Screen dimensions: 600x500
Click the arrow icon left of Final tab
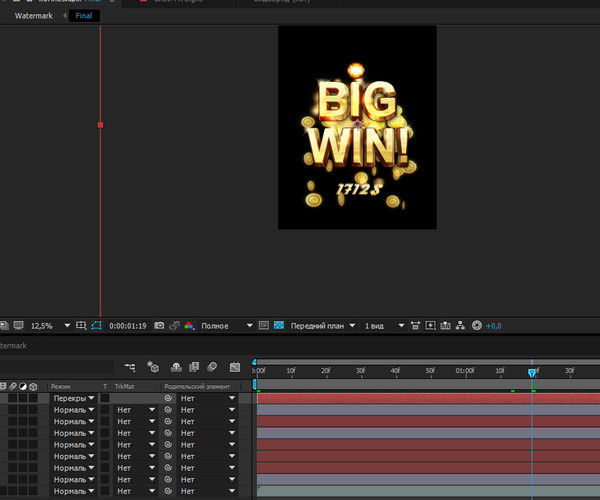point(64,16)
